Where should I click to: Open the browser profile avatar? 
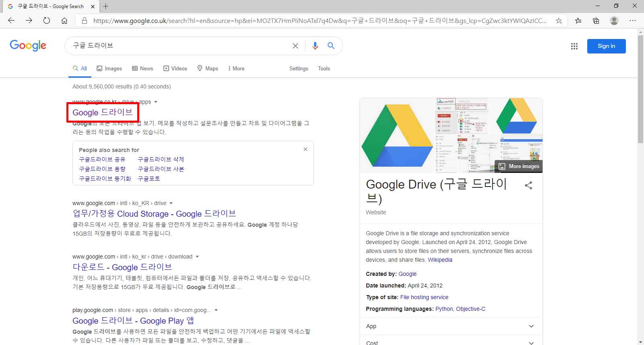(x=614, y=21)
